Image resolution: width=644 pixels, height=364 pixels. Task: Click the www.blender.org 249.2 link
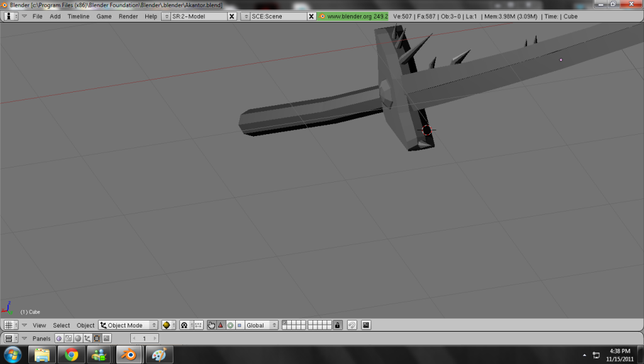click(353, 16)
